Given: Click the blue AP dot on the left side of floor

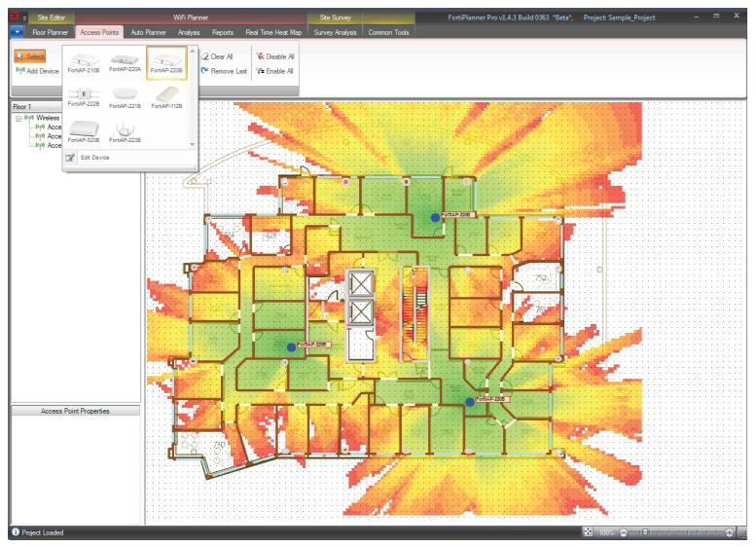Looking at the screenshot, I should (x=291, y=346).
